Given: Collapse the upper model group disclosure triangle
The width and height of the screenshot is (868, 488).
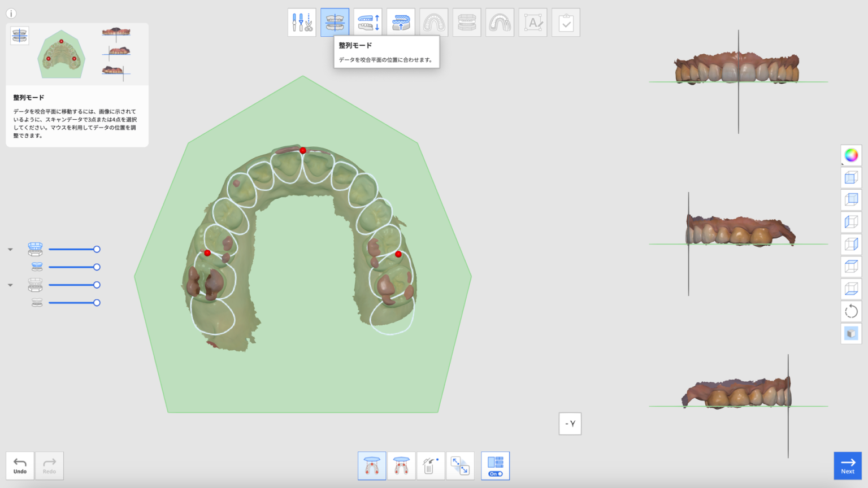Looking at the screenshot, I should click(x=10, y=249).
